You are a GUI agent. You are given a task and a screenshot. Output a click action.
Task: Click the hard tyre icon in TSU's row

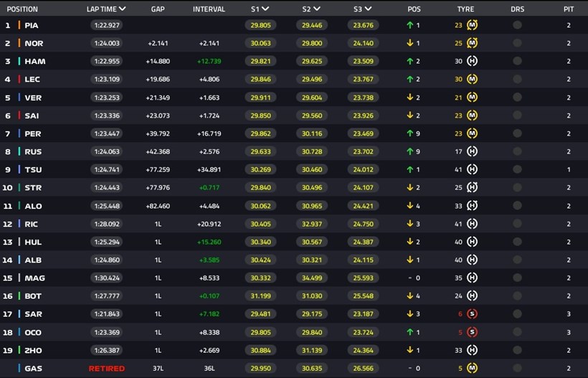(472, 169)
